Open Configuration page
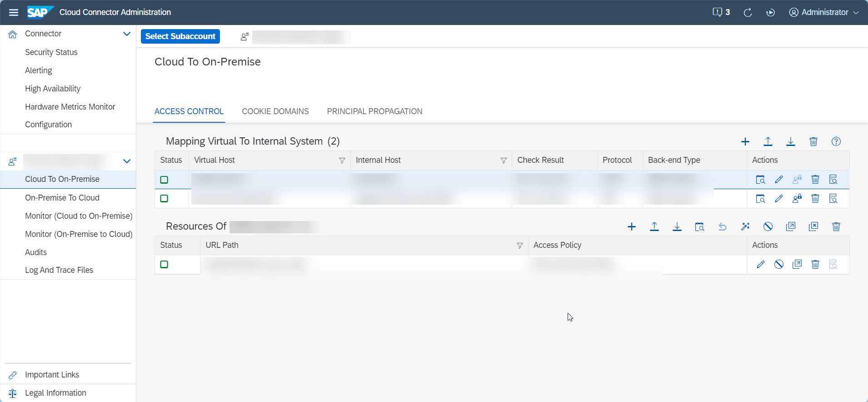The height and width of the screenshot is (402, 868). pyautogui.click(x=48, y=125)
